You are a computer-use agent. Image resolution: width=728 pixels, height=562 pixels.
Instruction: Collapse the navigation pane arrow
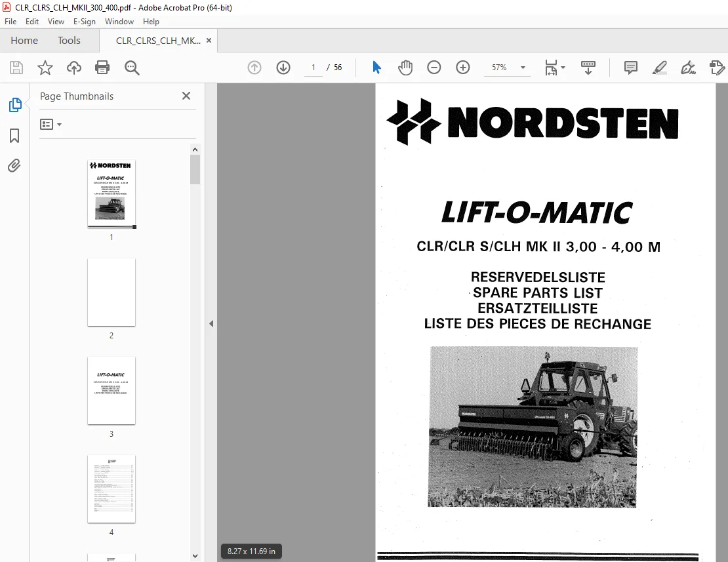211,323
